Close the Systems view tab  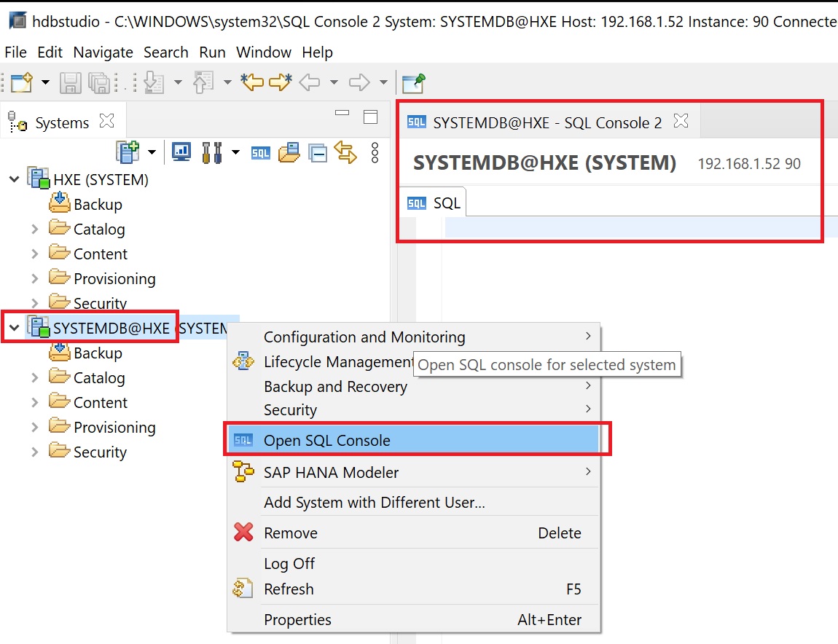pos(107,121)
